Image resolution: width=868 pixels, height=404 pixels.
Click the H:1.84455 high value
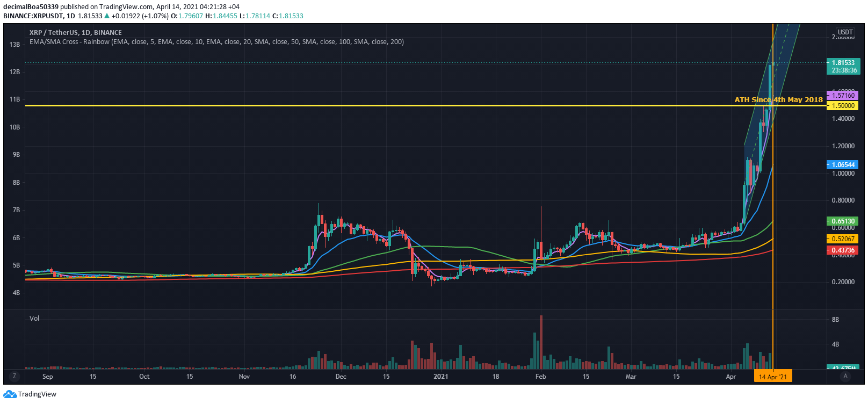coord(221,16)
